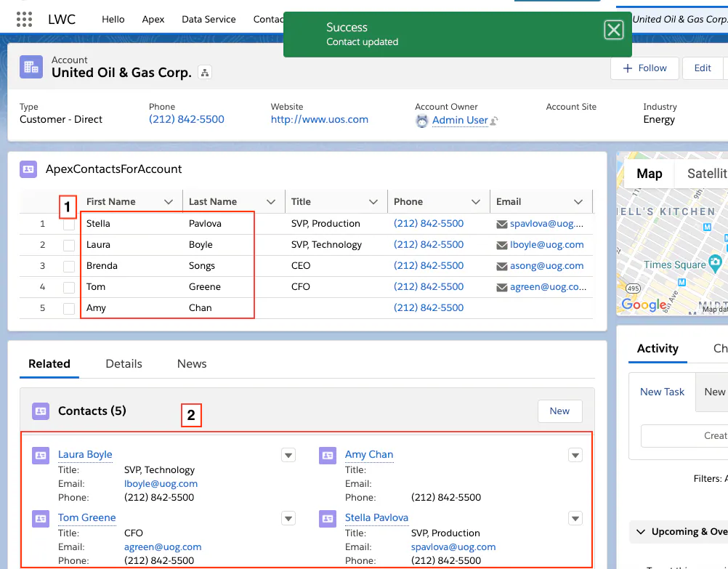Switch to the Details tab

coord(123,363)
